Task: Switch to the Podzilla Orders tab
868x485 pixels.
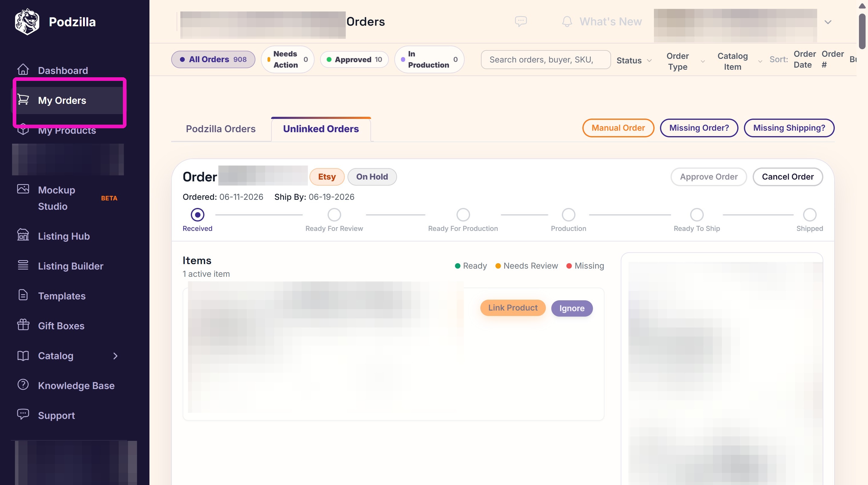Action: tap(221, 129)
